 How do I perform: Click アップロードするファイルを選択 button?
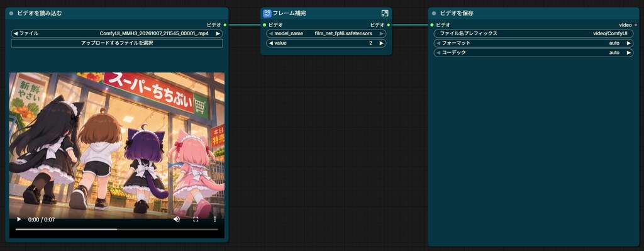coord(116,43)
